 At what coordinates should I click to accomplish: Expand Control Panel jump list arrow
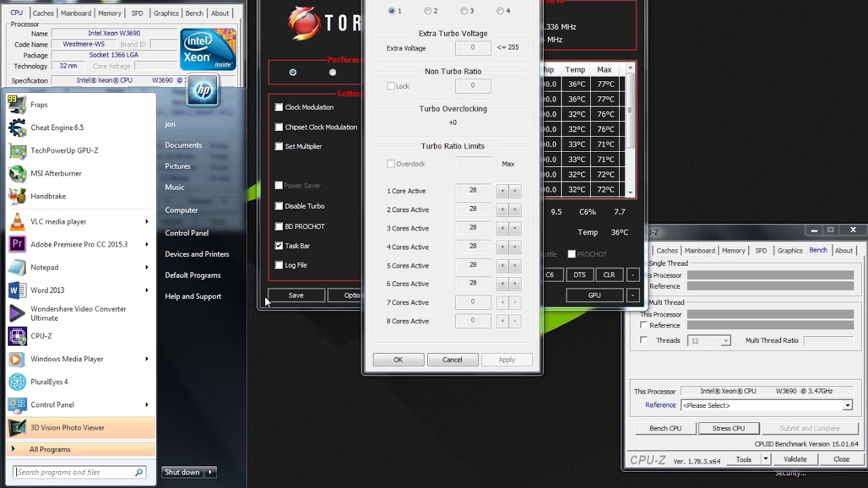pyautogui.click(x=146, y=405)
